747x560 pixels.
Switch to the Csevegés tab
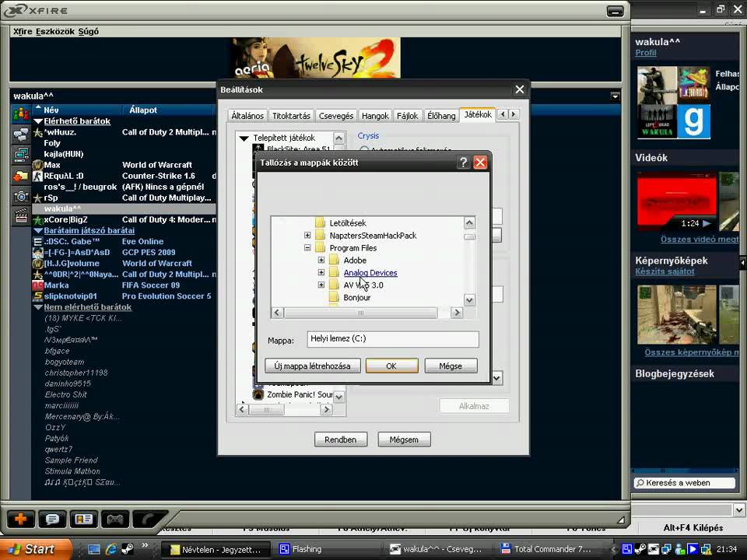(x=336, y=116)
